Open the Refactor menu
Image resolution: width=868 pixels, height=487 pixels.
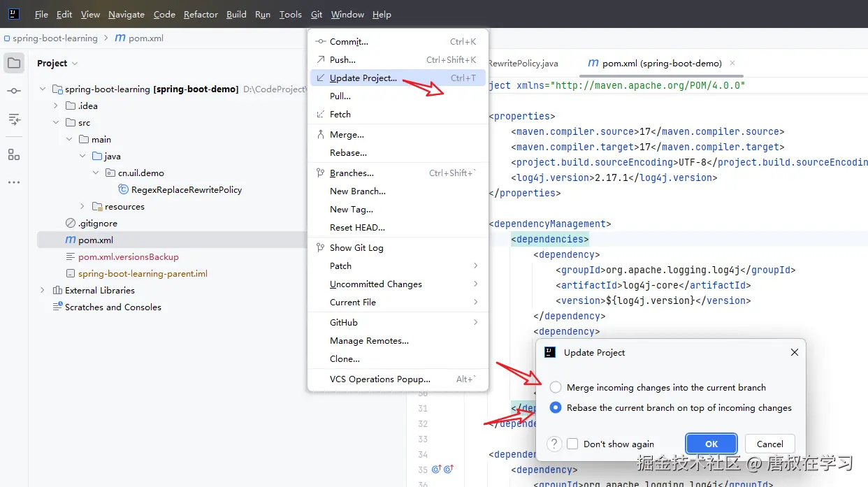pyautogui.click(x=201, y=14)
